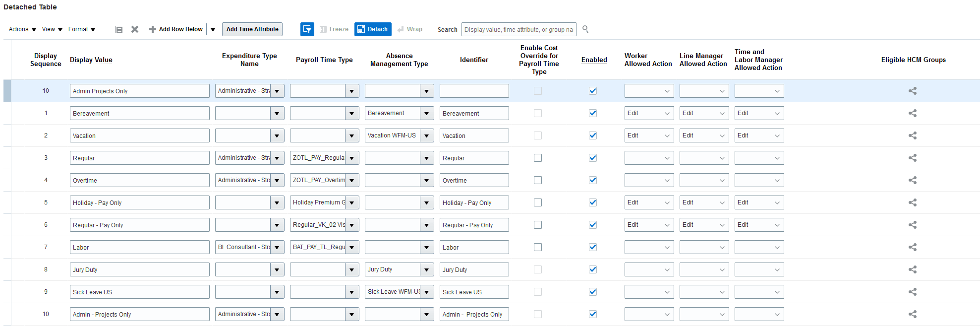The height and width of the screenshot is (331, 980).
Task: Enable cost override for Regular row
Action: pos(538,158)
